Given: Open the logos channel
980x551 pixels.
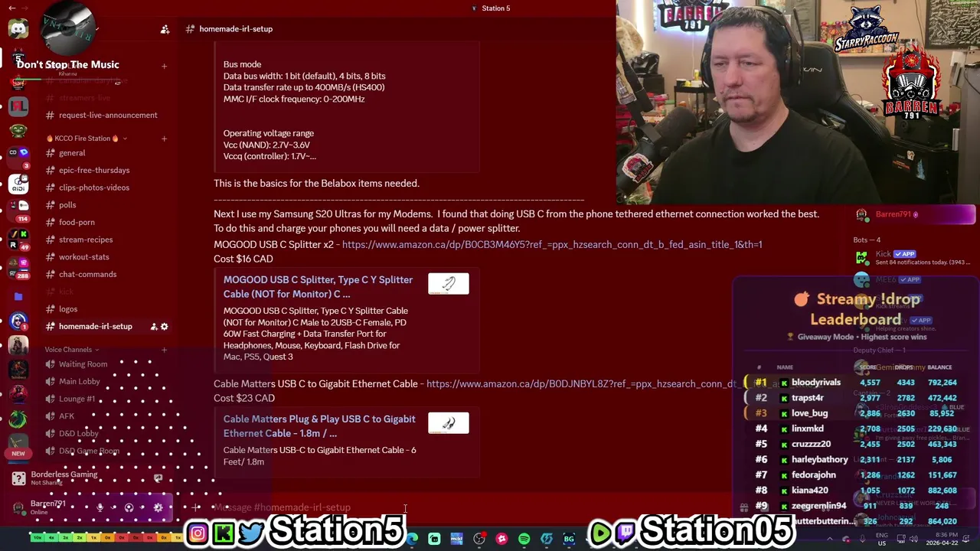Looking at the screenshot, I should point(106,309).
